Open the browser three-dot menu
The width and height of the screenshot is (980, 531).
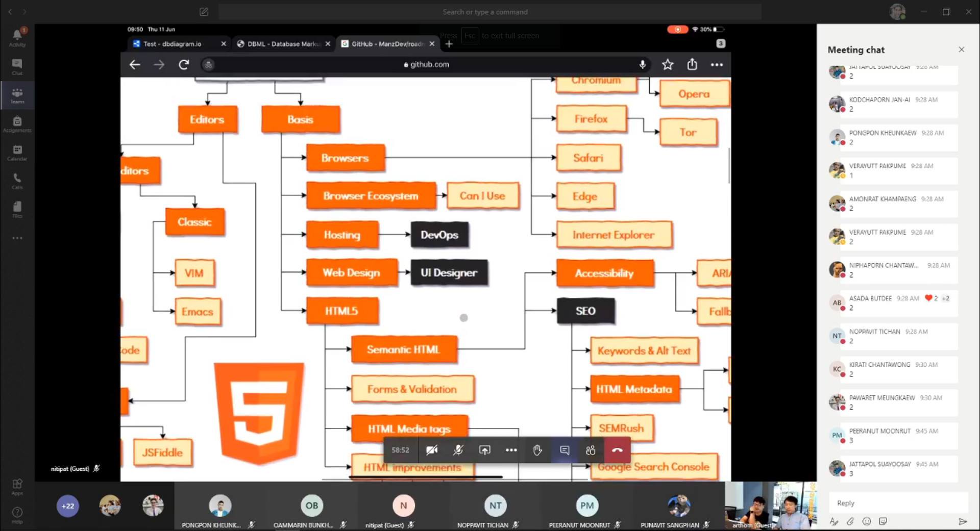coord(717,64)
